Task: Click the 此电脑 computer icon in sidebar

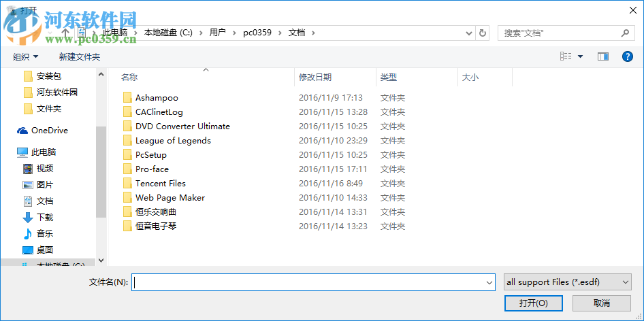Action: click(22, 152)
